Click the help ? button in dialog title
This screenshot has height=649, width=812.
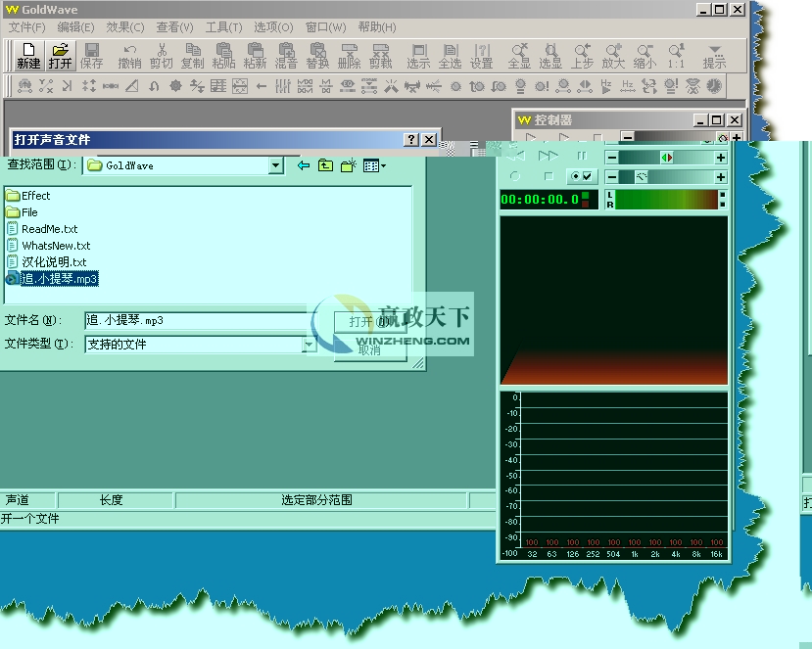[x=411, y=139]
